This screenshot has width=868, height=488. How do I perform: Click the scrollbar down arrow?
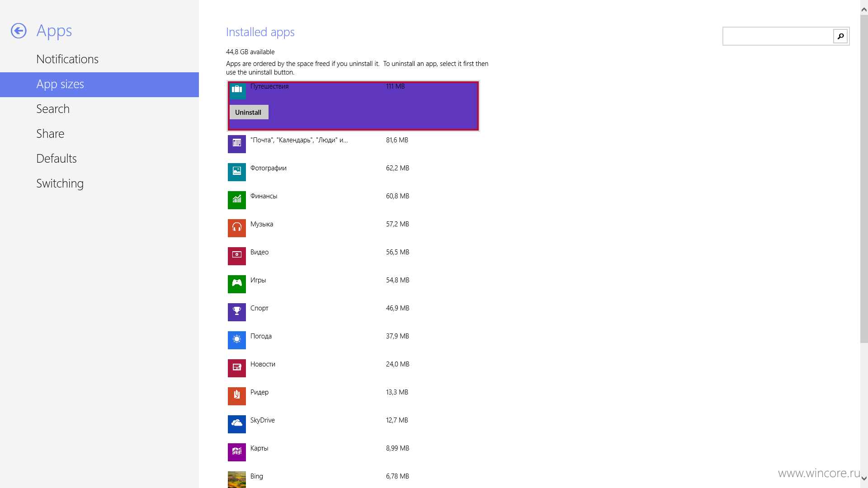[864, 479]
